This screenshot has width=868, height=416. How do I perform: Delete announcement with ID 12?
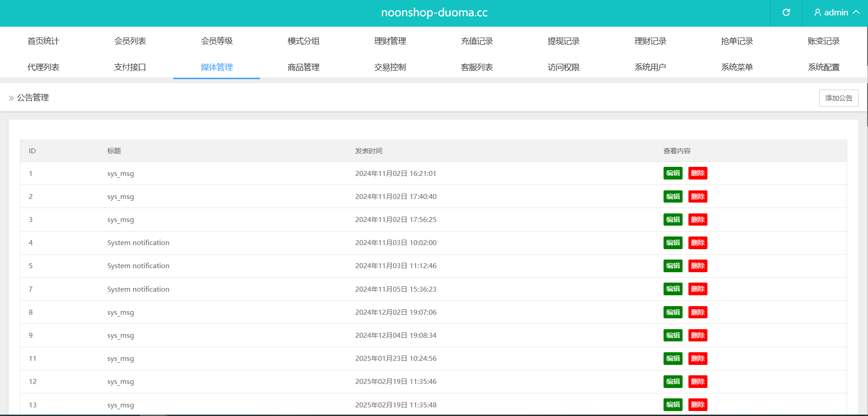click(697, 382)
